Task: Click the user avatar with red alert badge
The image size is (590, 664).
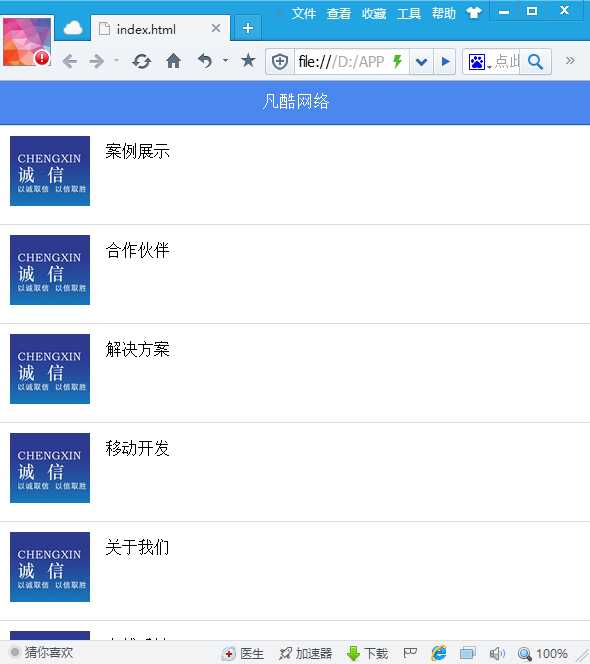Action: pyautogui.click(x=27, y=42)
